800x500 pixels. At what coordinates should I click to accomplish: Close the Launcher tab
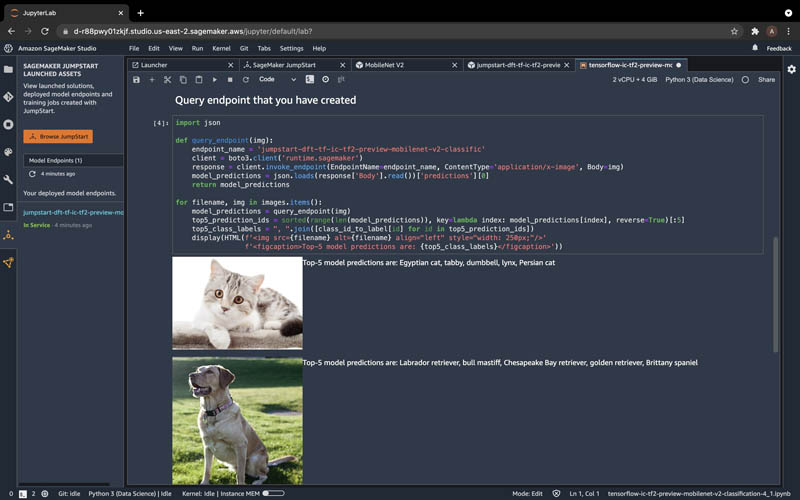click(231, 65)
